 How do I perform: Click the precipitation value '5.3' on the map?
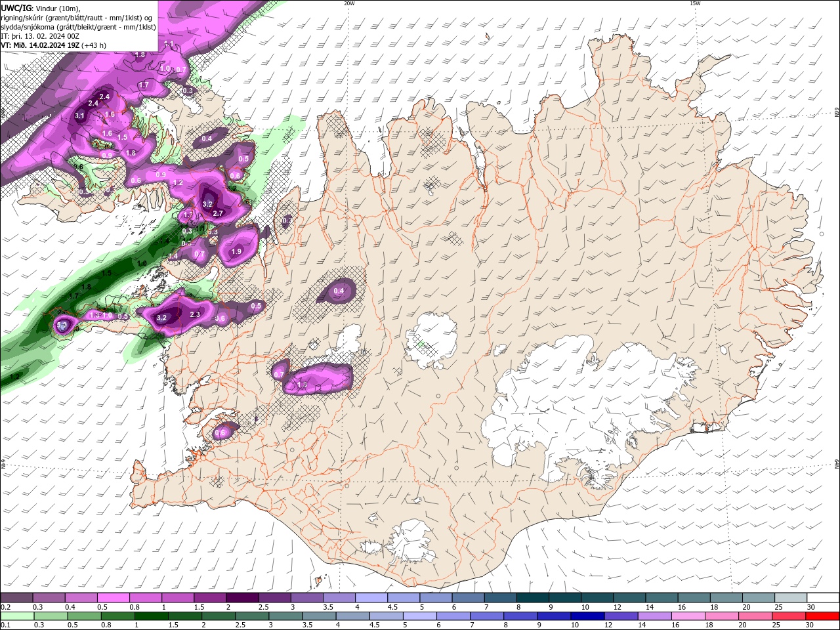62,325
